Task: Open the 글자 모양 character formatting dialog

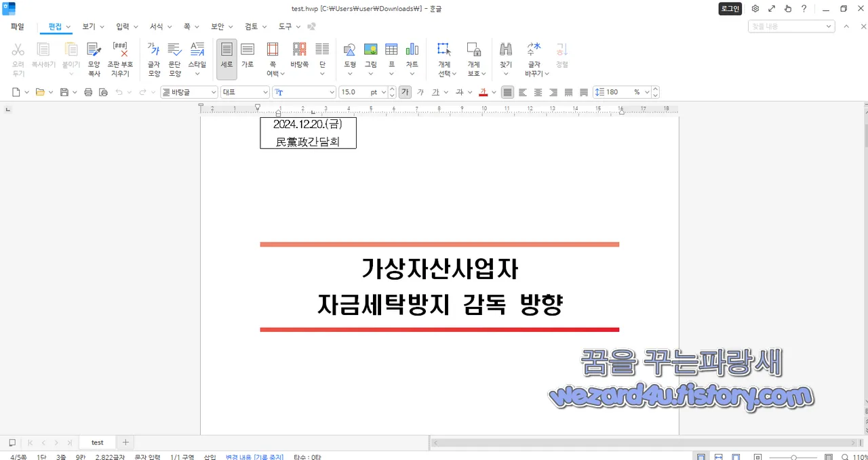Action: click(153, 58)
